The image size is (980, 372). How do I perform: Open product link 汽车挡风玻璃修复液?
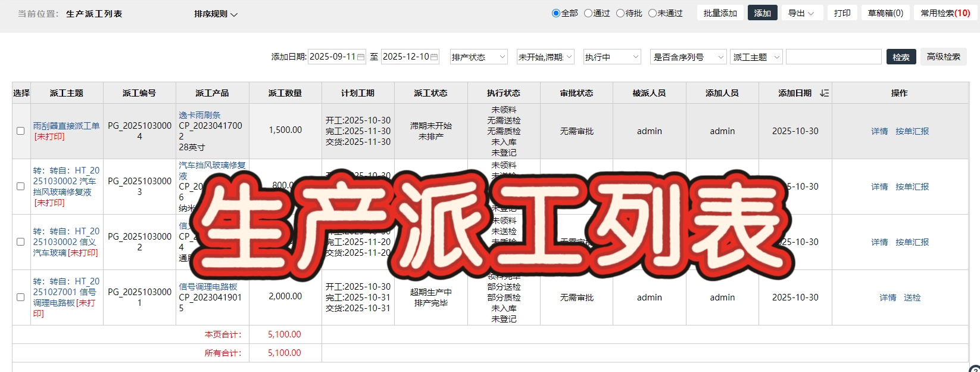pos(212,170)
